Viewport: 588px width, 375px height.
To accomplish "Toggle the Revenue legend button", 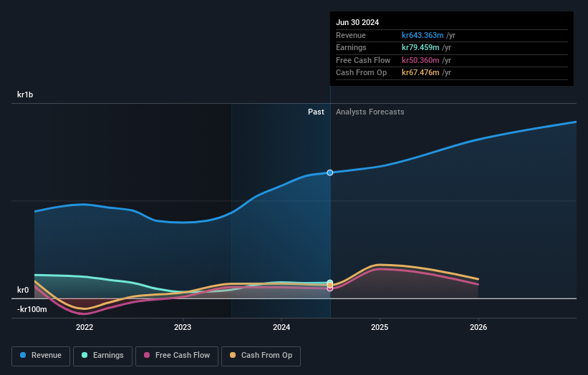I will tap(41, 356).
